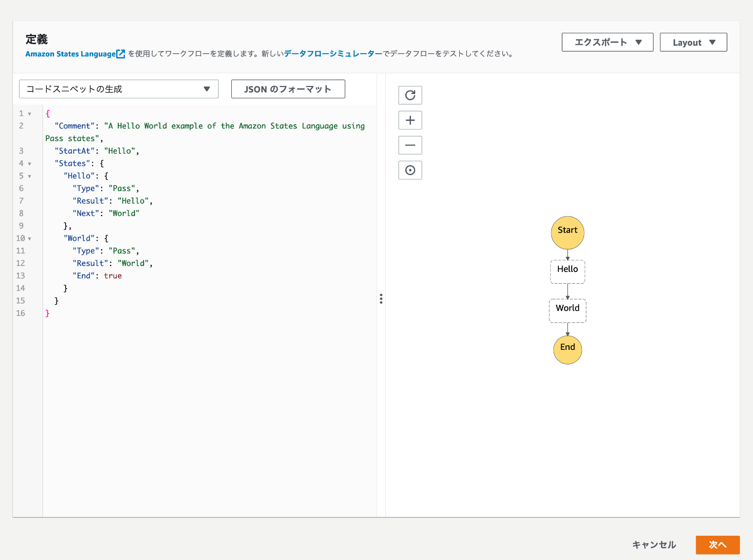Collapse the Hello state on line 5
The width and height of the screenshot is (753, 560).
(x=30, y=176)
